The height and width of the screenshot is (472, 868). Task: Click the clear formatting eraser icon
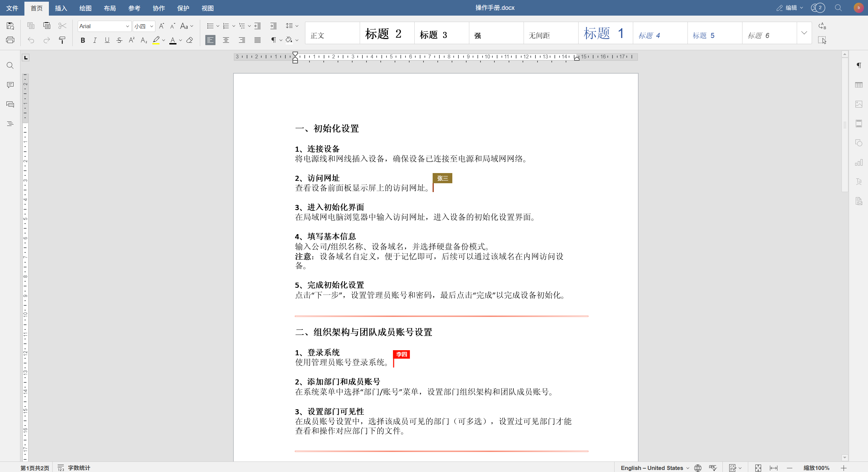[190, 40]
